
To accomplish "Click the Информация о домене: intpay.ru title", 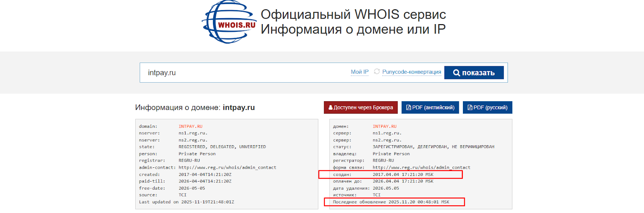I will click(x=195, y=107).
